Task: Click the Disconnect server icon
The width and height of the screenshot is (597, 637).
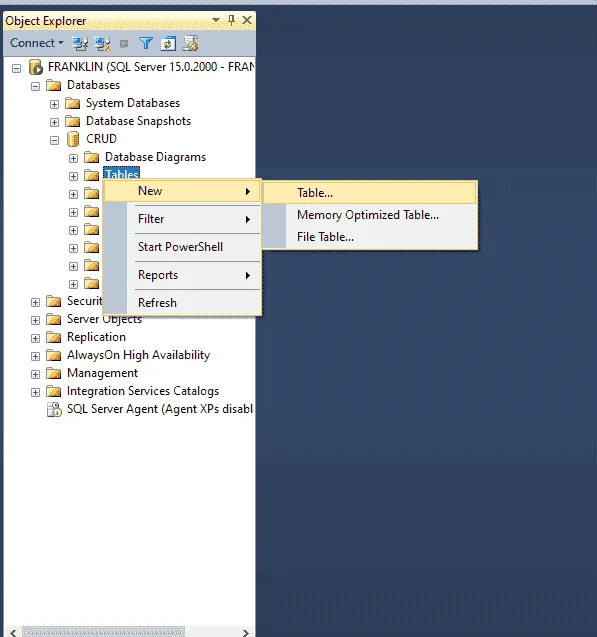Action: (x=102, y=43)
